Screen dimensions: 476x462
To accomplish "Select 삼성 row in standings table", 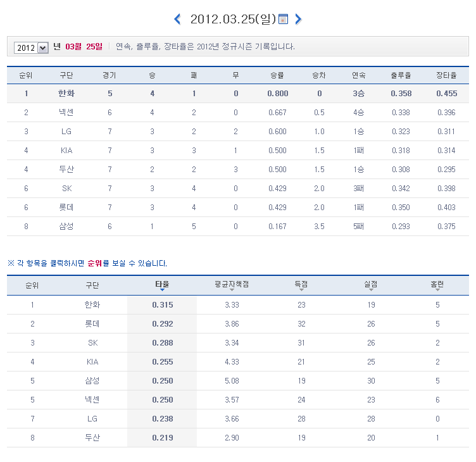I will click(66, 227).
